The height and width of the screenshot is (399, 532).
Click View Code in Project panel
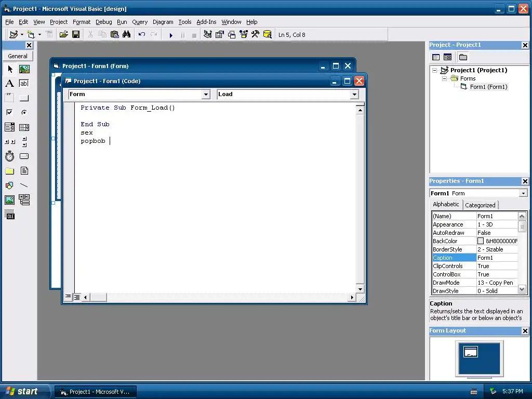coord(436,57)
